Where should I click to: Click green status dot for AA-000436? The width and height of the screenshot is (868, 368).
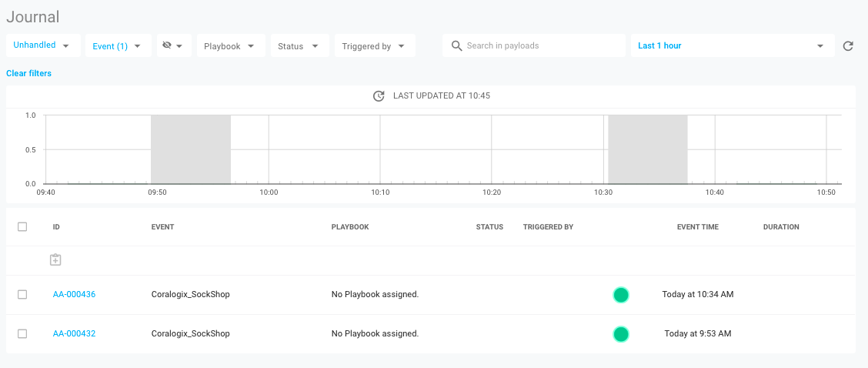tap(621, 295)
